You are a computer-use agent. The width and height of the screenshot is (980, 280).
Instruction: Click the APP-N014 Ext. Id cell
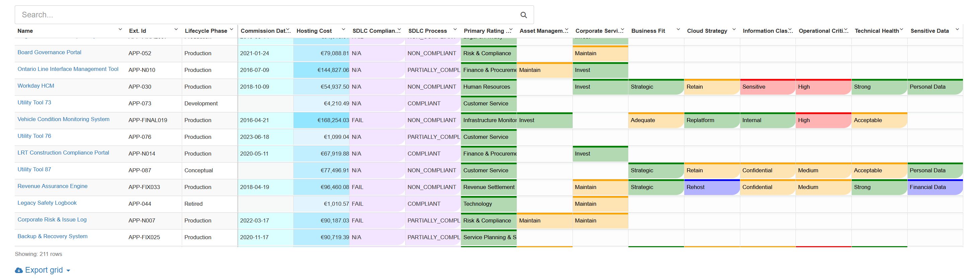(x=154, y=154)
